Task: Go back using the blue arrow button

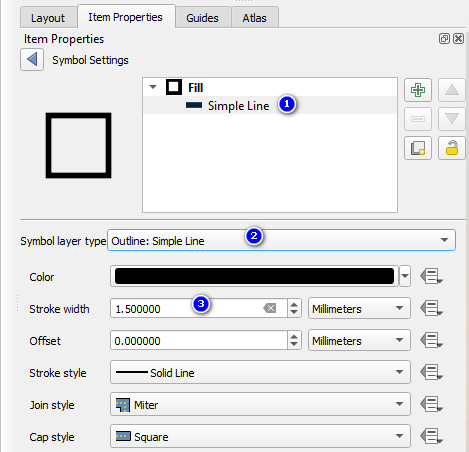Action: [32, 60]
